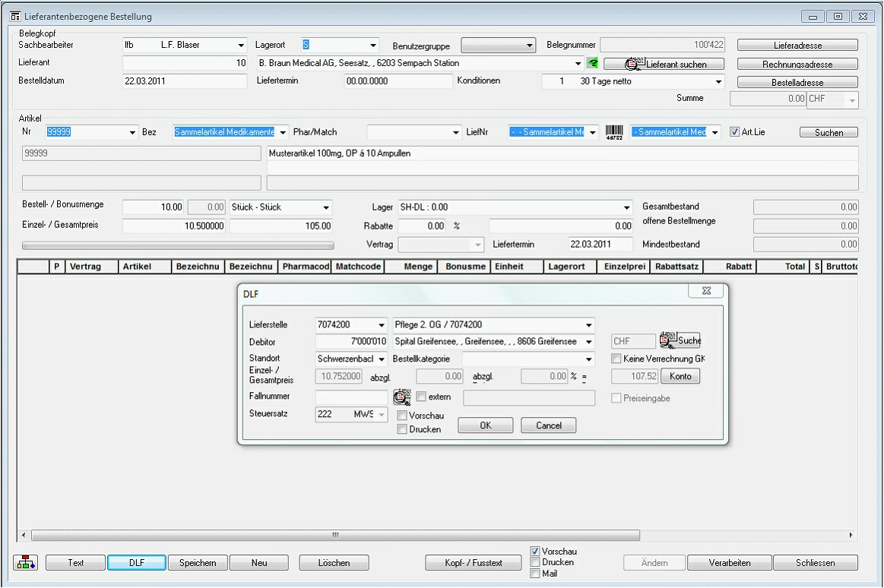Viewport: 884px width, 588px height.
Task: Click the hierarchy tree icon at bottom left
Action: tap(24, 563)
